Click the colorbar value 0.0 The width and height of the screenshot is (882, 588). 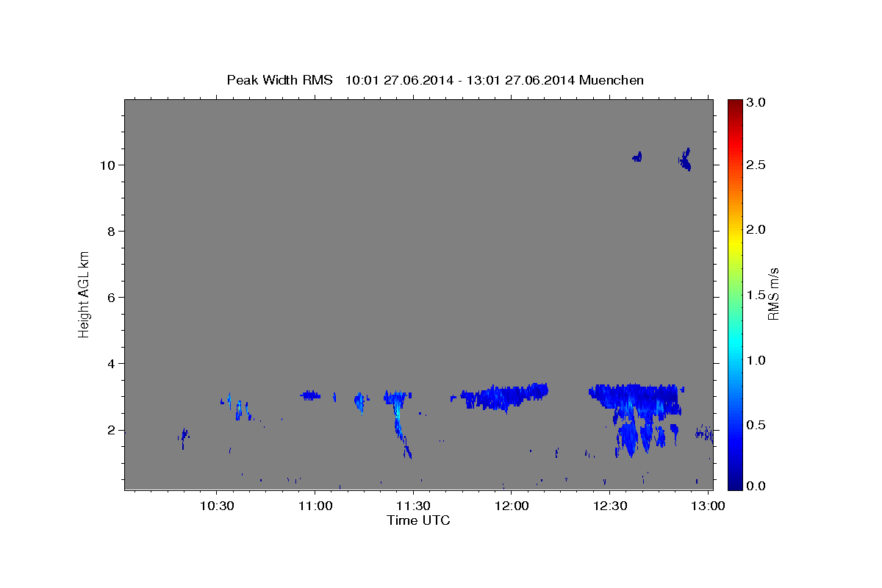click(756, 486)
